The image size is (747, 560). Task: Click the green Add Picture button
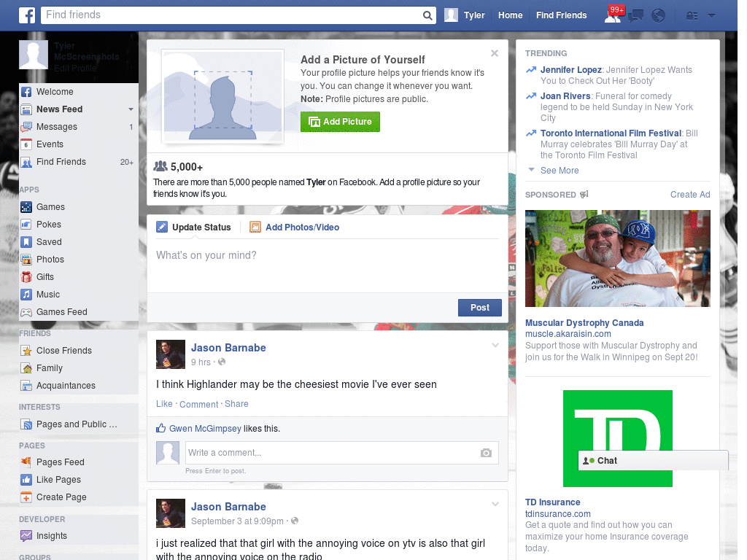[340, 122]
